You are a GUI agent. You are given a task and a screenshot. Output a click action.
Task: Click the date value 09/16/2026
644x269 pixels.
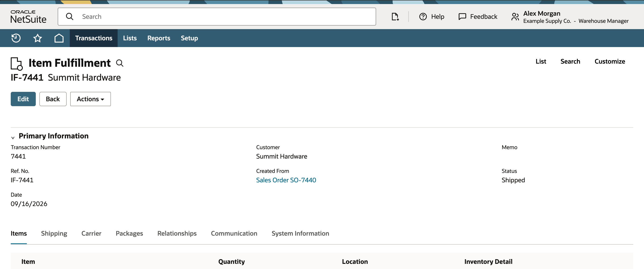[29, 204]
